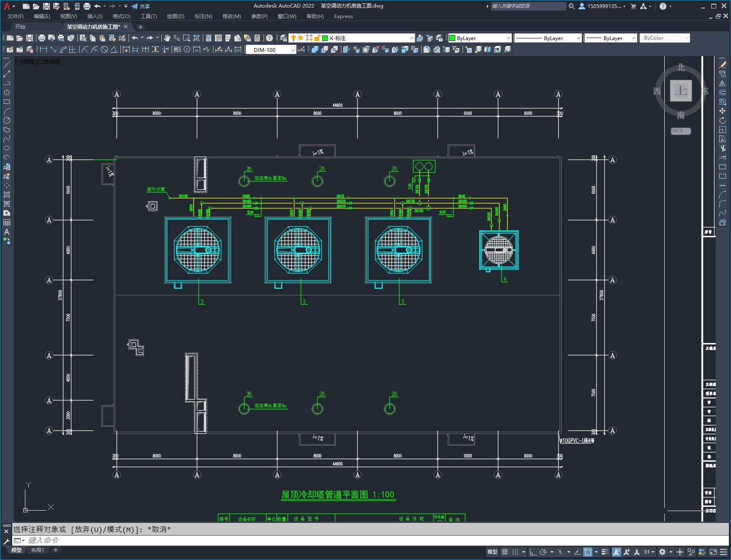Toggle Polar tracking in status bar
This screenshot has height=560, width=731.
coord(543,552)
